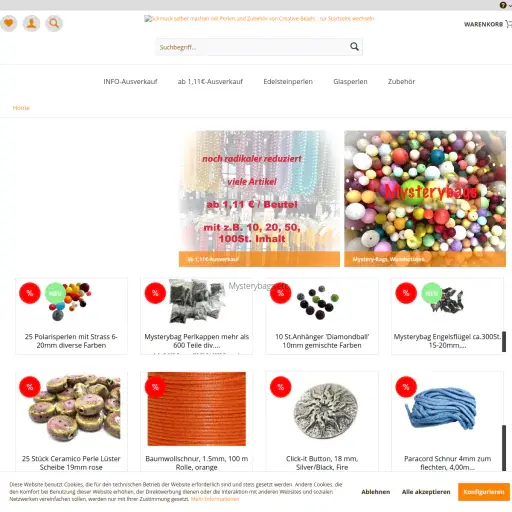Open the Warenkorb shopping cart
The image size is (512, 512).
tap(487, 24)
